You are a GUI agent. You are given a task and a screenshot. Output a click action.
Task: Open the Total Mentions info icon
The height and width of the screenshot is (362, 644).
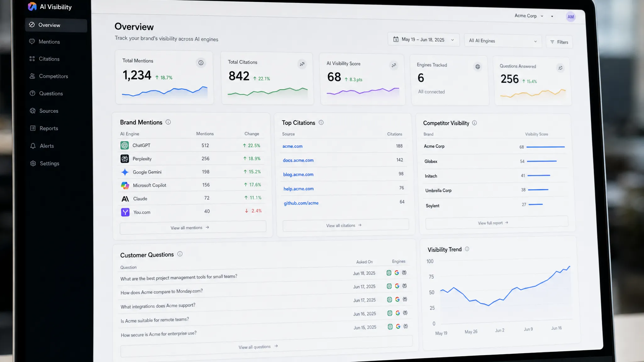pyautogui.click(x=201, y=63)
